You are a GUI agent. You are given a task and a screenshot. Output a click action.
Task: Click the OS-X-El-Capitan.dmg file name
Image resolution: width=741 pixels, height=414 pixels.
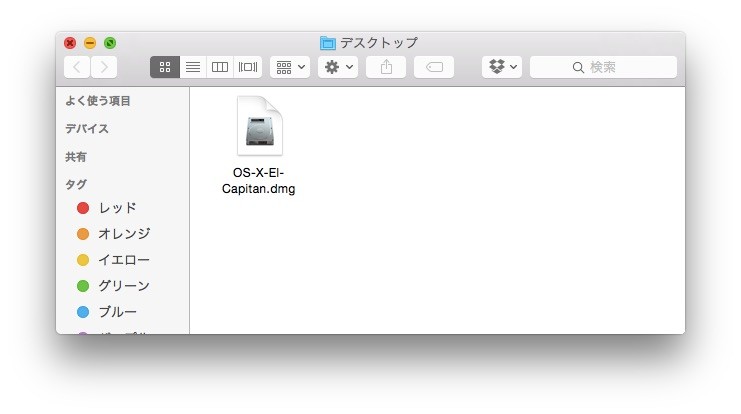click(258, 181)
